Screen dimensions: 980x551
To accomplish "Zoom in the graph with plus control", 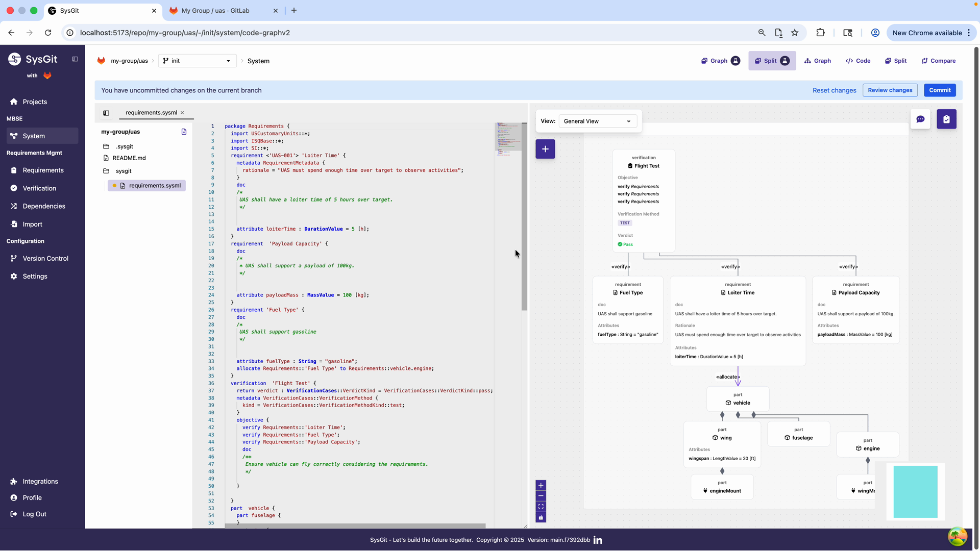I will pyautogui.click(x=541, y=485).
